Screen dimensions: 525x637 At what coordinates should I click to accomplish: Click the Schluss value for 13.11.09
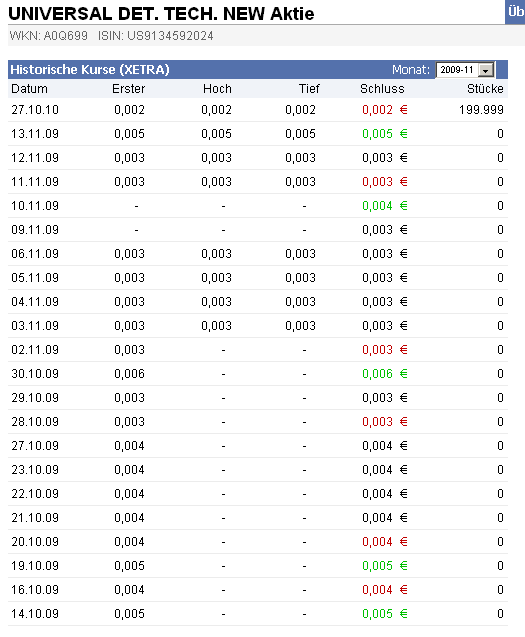pyautogui.click(x=385, y=134)
